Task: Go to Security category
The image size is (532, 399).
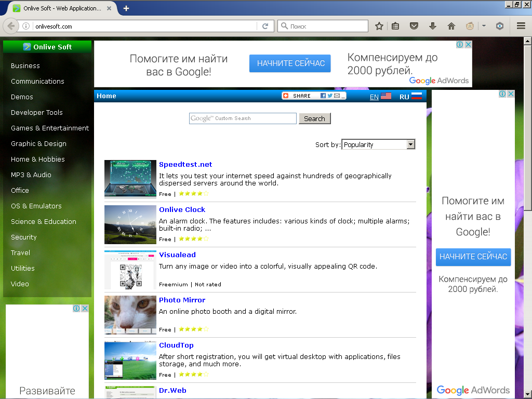Action: (24, 237)
